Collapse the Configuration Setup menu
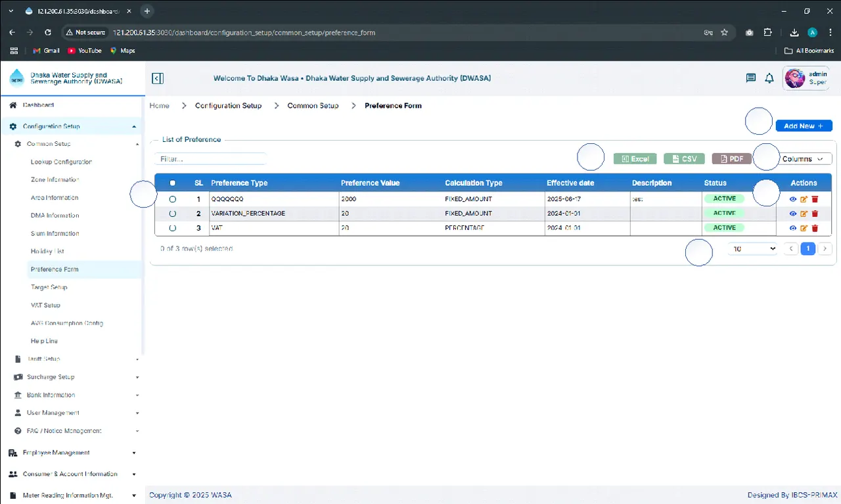The image size is (841, 504). (x=72, y=126)
